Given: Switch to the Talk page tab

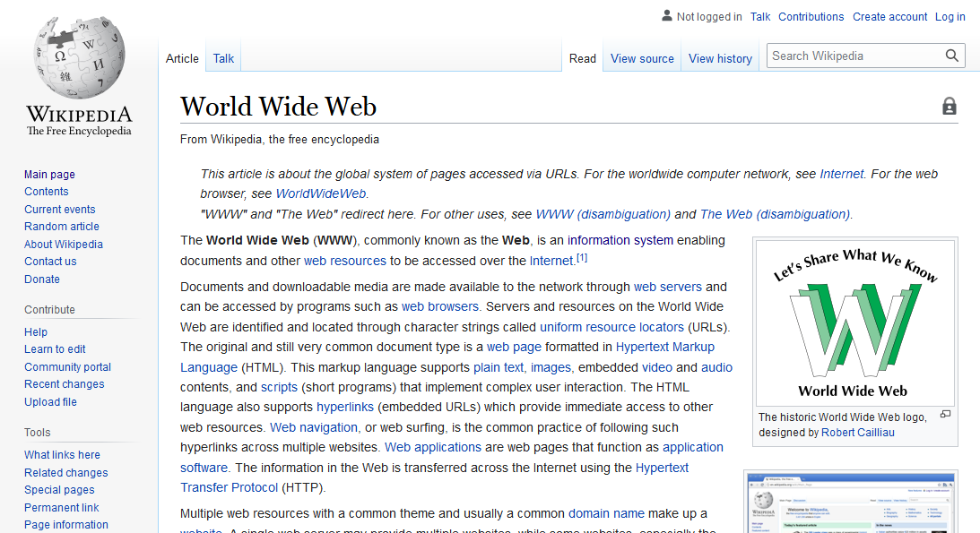Looking at the screenshot, I should [x=223, y=58].
